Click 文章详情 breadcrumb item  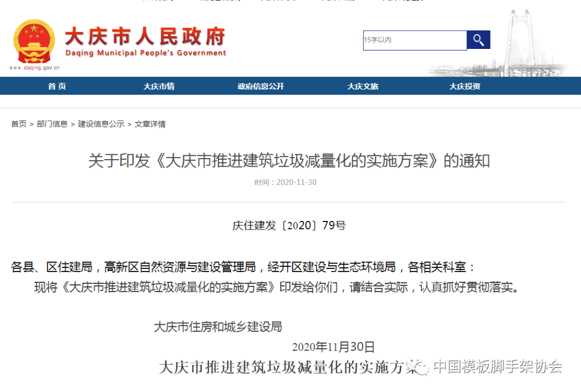150,124
